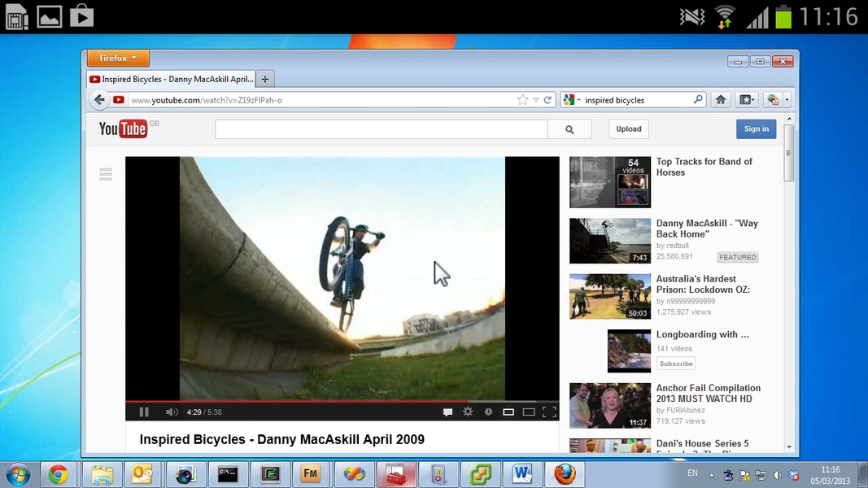Image resolution: width=868 pixels, height=488 pixels.
Task: Click the Upload button
Action: 628,129
